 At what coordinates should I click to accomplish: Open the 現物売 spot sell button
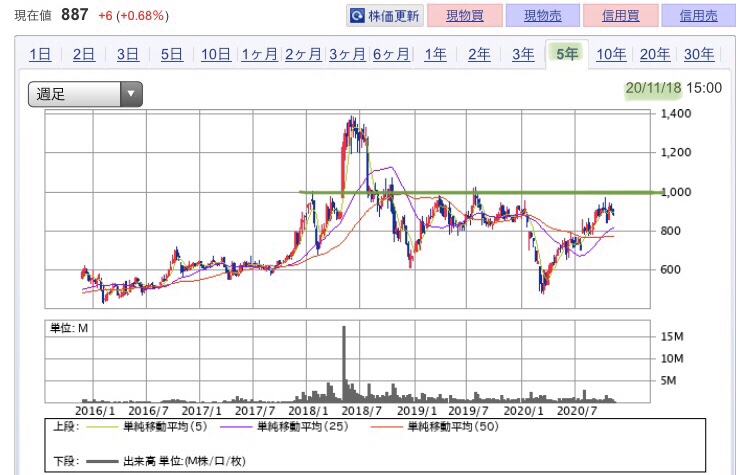543,16
